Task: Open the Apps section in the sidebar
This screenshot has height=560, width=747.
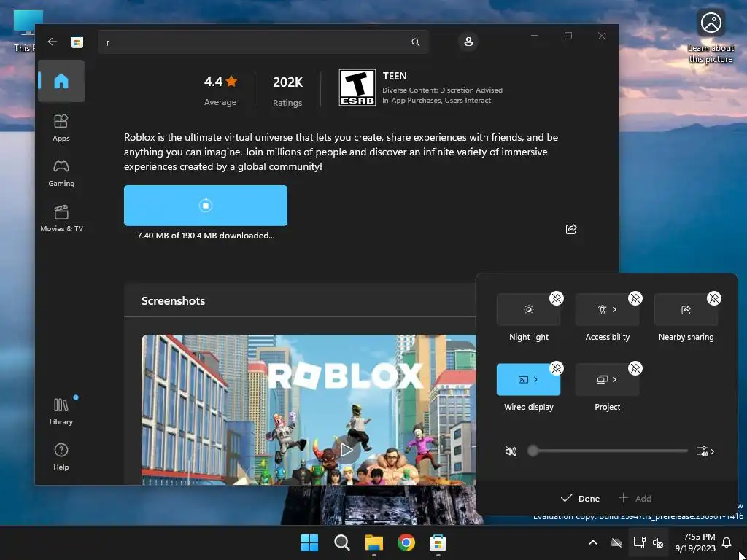Action: click(61, 128)
